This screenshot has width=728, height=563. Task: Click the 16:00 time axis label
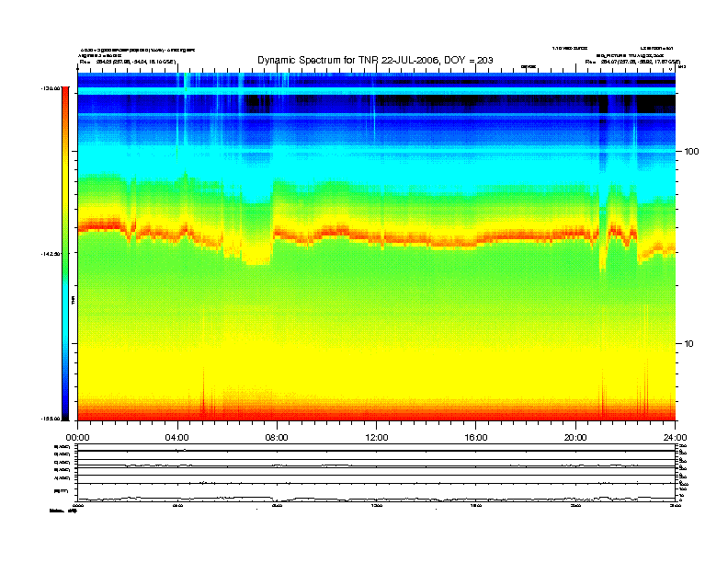coord(476,437)
